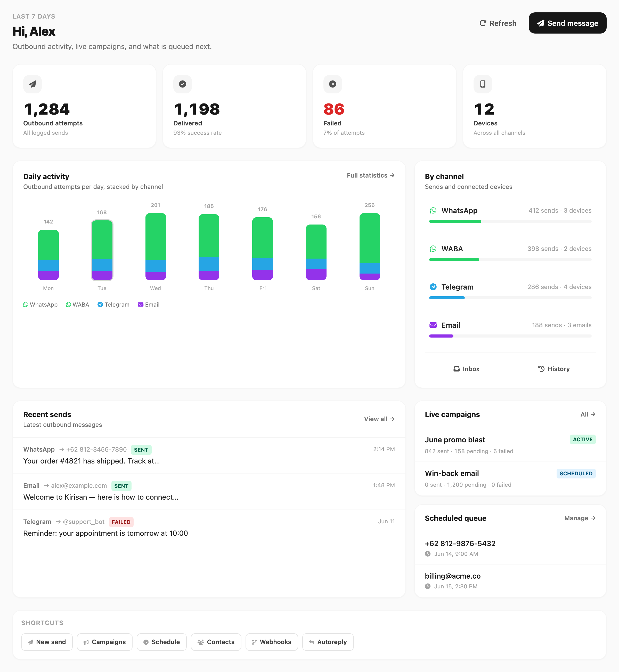Select the Mon bar in Daily activity

pyautogui.click(x=48, y=255)
